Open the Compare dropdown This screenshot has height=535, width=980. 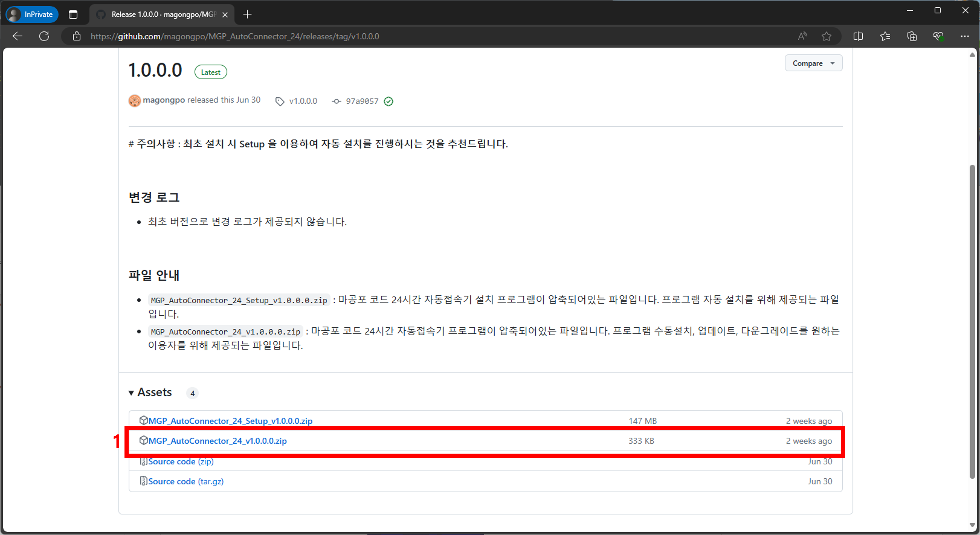point(813,63)
